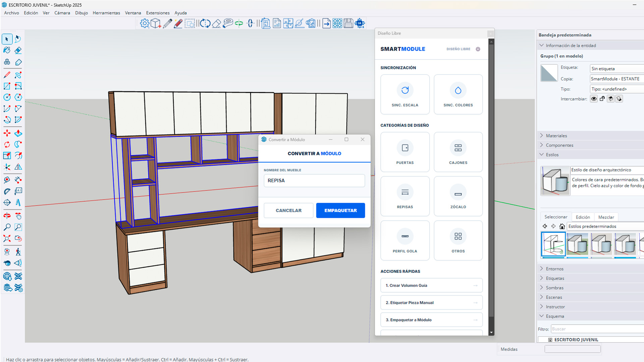The image size is (644, 362).
Task: Click the blueprint plan toolbar icon
Action: point(266,23)
